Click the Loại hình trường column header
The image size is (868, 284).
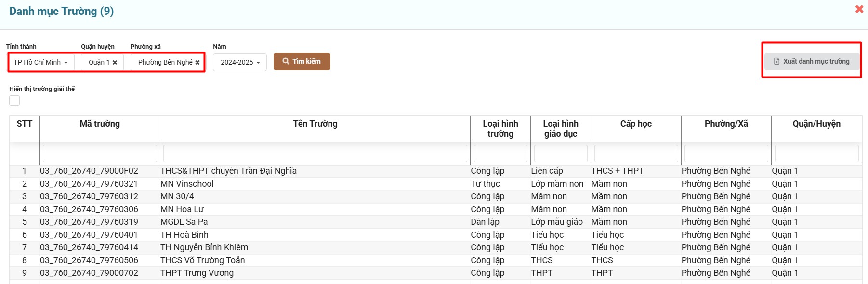500,129
